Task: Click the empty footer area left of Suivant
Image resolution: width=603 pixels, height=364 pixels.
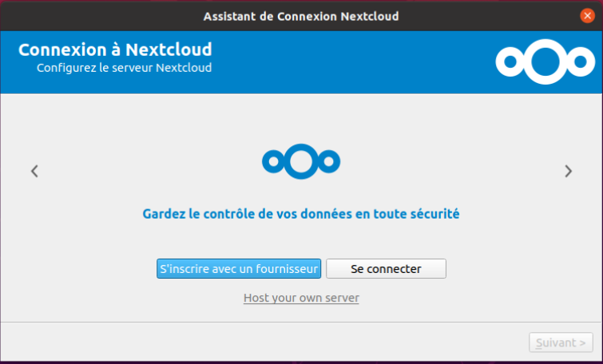Action: tap(264, 343)
